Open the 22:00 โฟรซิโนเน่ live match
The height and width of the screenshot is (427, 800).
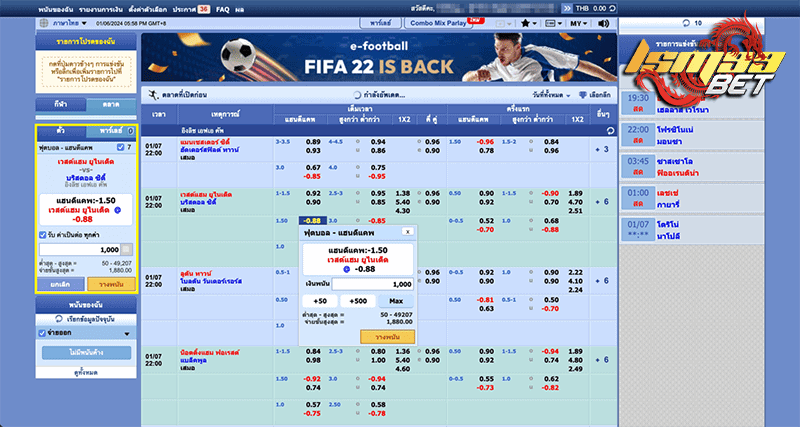[x=692, y=135]
